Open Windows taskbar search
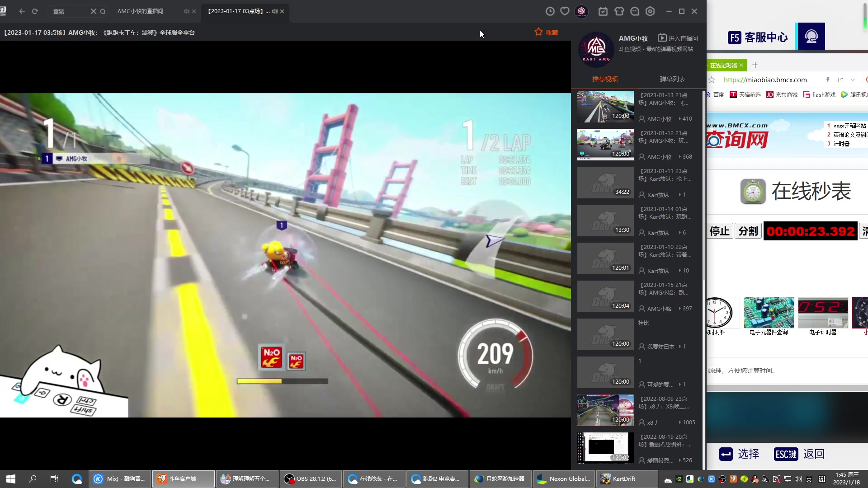This screenshot has width=868, height=488. [33, 479]
